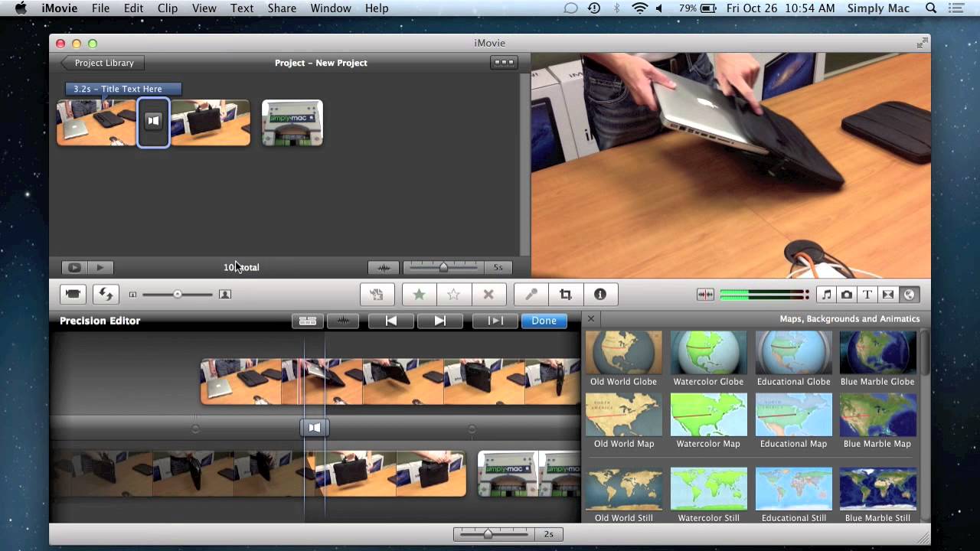Click Done to close Precision Editor
Screen dimensions: 980x551
pyautogui.click(x=544, y=321)
